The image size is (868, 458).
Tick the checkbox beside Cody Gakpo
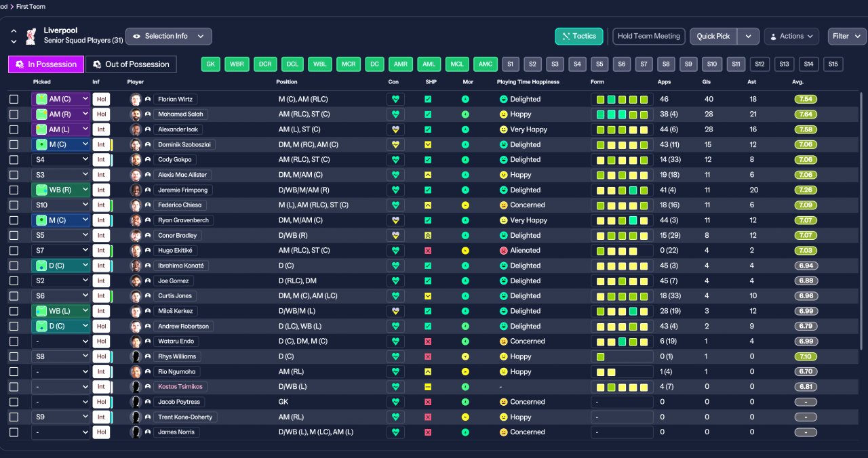coord(14,160)
